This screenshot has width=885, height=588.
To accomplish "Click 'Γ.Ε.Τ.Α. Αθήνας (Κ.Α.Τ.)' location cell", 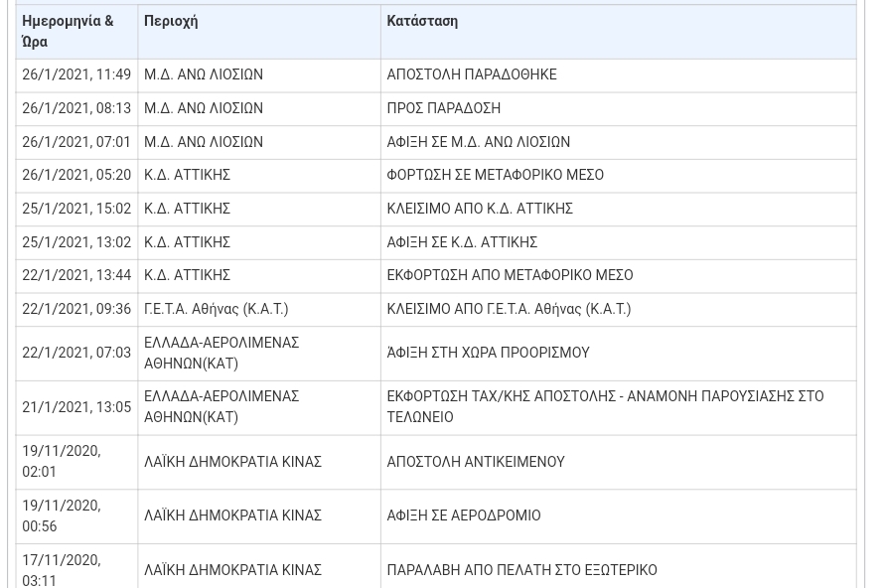I will click(216, 309).
